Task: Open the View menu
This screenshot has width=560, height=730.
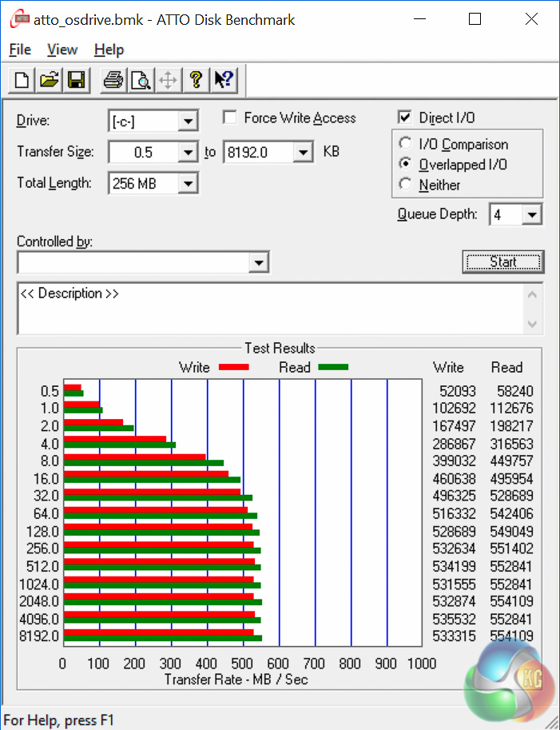Action: pos(62,50)
